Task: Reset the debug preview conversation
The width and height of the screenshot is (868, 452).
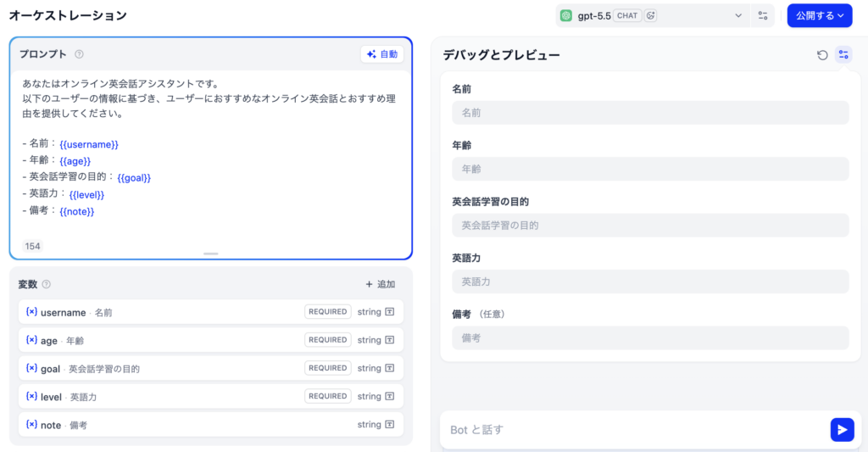Action: point(822,55)
